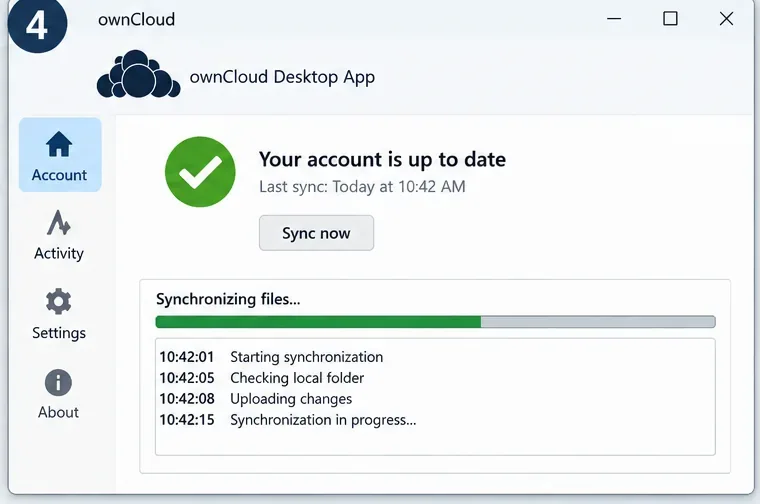Viewport: 760px width, 504px height.
Task: Open the Account section via house icon
Action: pyautogui.click(x=59, y=144)
